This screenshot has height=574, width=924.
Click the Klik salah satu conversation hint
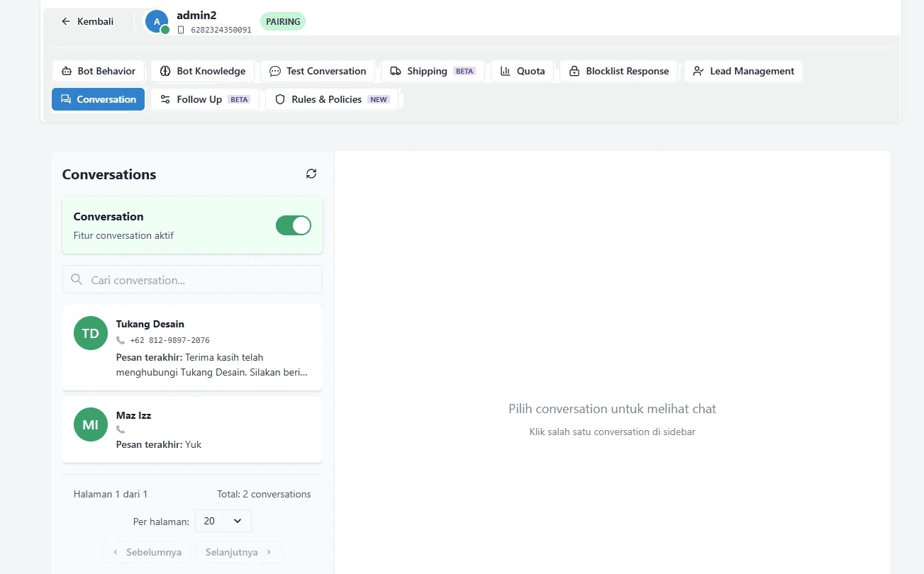(612, 432)
